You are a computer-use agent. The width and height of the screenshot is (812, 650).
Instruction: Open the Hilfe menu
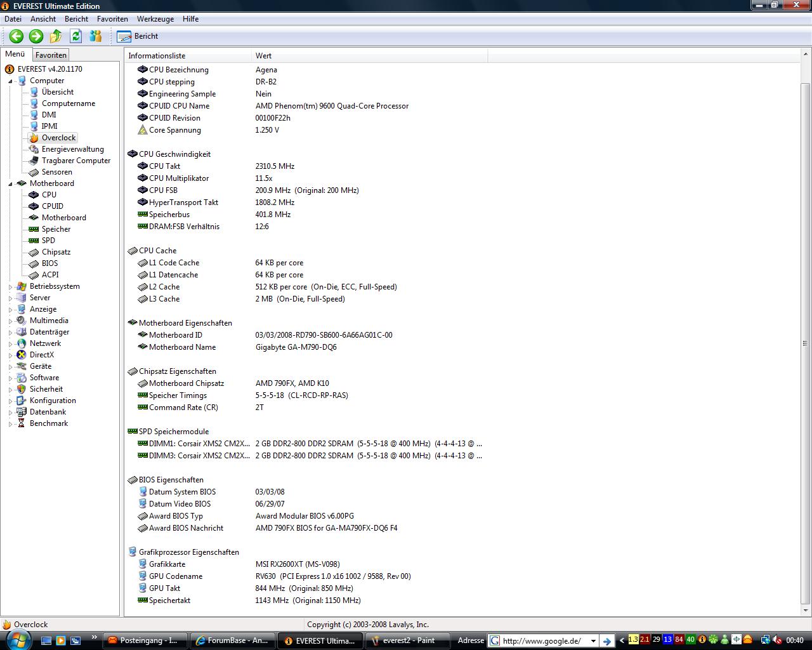[190, 19]
